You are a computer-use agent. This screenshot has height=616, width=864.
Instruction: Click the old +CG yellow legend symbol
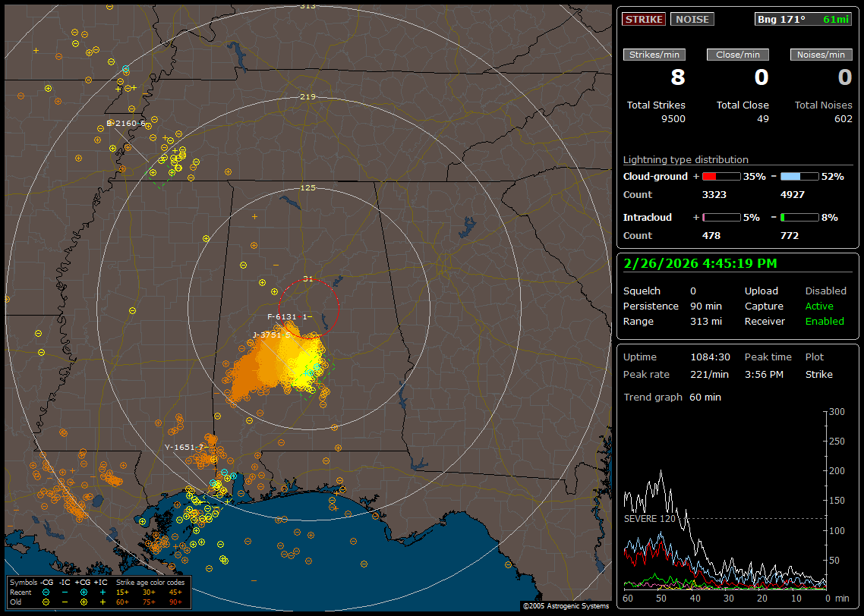83,602
